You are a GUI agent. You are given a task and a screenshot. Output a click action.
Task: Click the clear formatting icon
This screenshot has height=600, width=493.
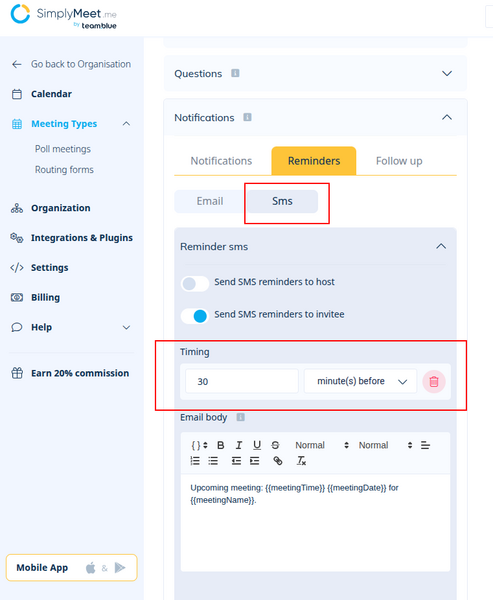pos(301,461)
